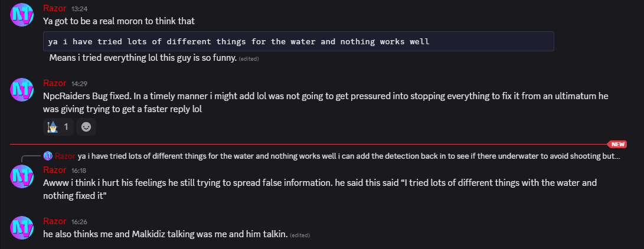Jump to the original message via the reply preview text
This screenshot has height=249, width=644.
click(349, 156)
